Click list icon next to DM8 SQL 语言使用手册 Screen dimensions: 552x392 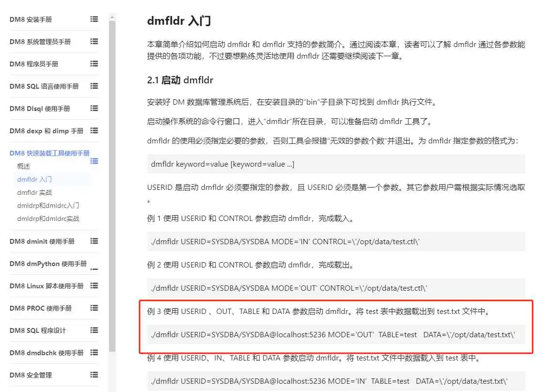pyautogui.click(x=94, y=86)
